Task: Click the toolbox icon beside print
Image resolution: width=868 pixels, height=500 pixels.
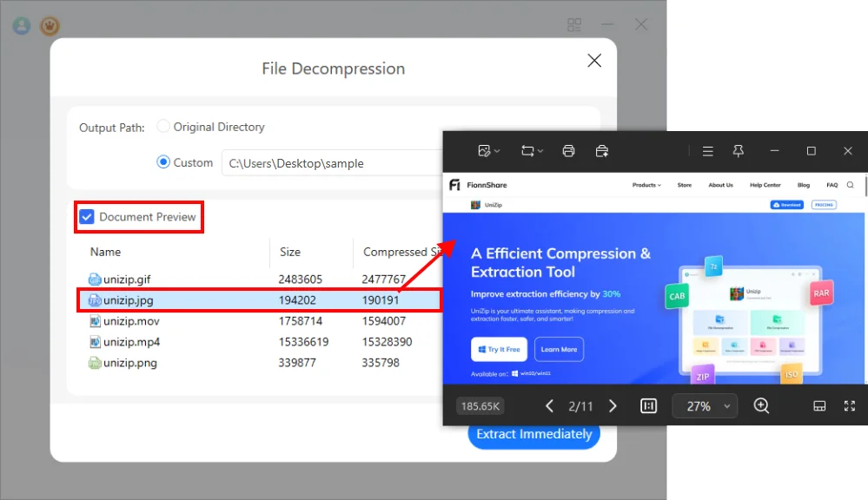Action: click(x=602, y=151)
